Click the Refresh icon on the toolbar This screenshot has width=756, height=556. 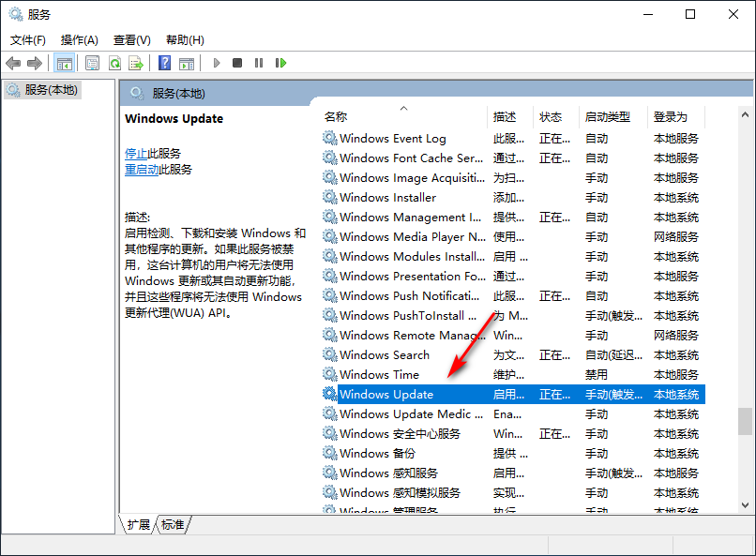pos(114,63)
